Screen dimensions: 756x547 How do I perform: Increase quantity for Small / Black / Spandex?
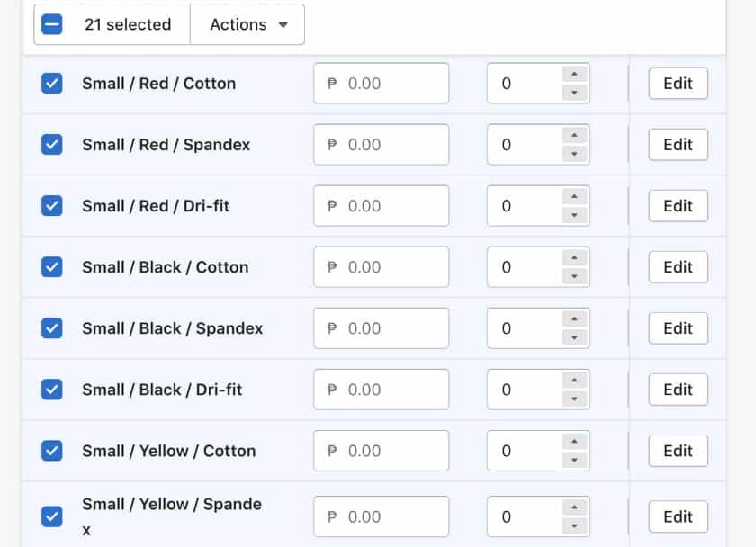(x=574, y=319)
